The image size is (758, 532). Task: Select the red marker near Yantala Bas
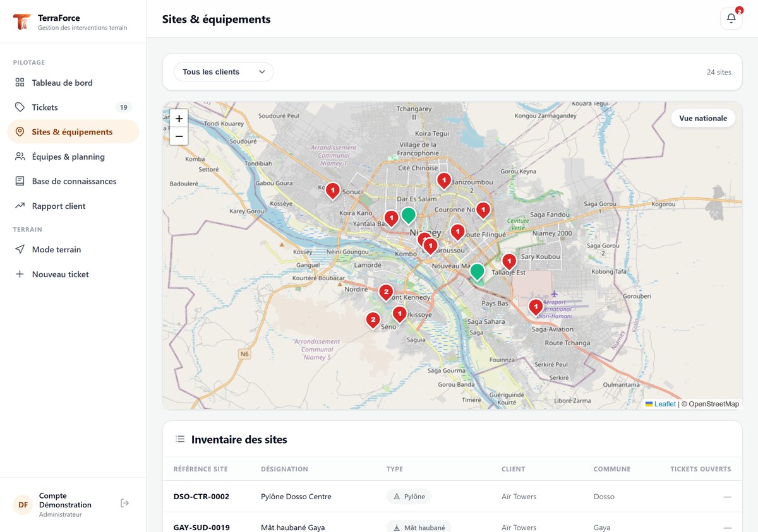coord(391,218)
